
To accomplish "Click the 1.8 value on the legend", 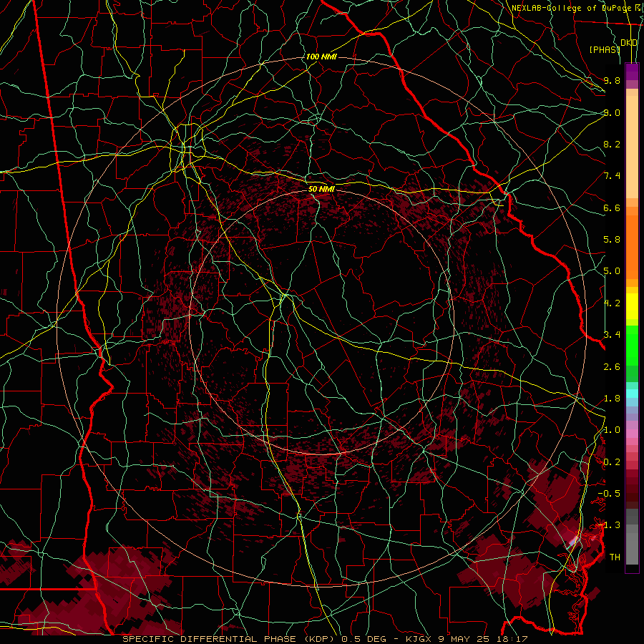I will 612,399.
